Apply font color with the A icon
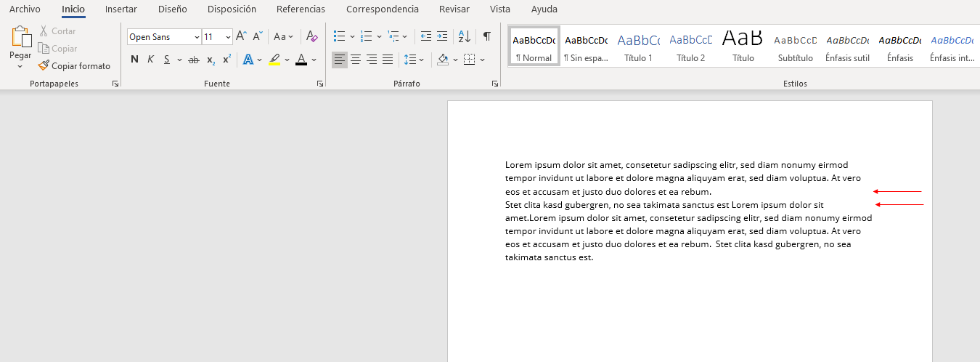Viewport: 980px width, 362px height. point(301,60)
